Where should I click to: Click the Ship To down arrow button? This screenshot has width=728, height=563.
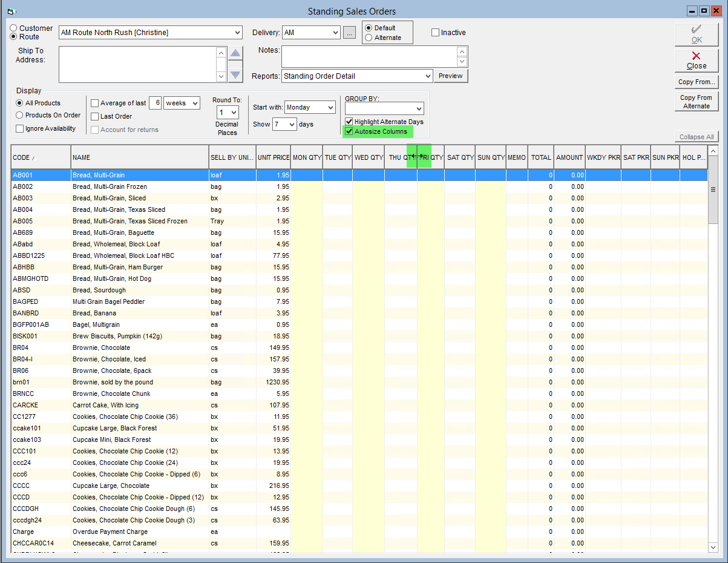[235, 74]
